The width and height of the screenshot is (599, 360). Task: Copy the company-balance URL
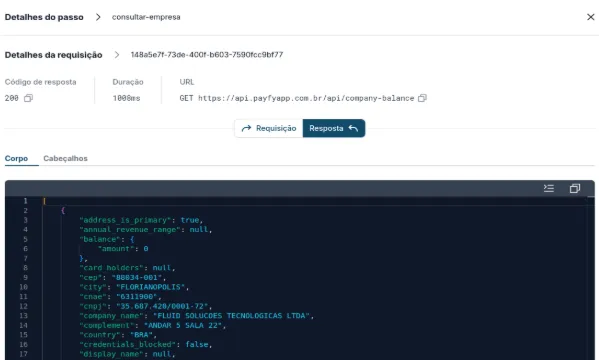[x=422, y=98]
